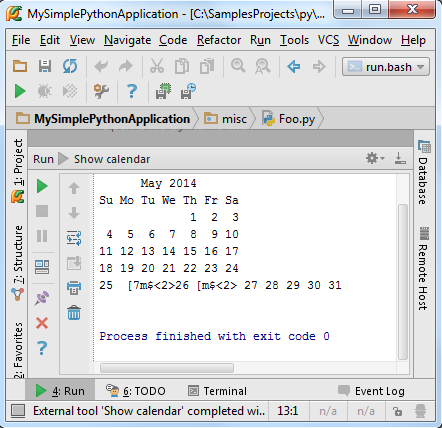Close the Run tool window red X
The width and height of the screenshot is (442, 428).
click(42, 323)
